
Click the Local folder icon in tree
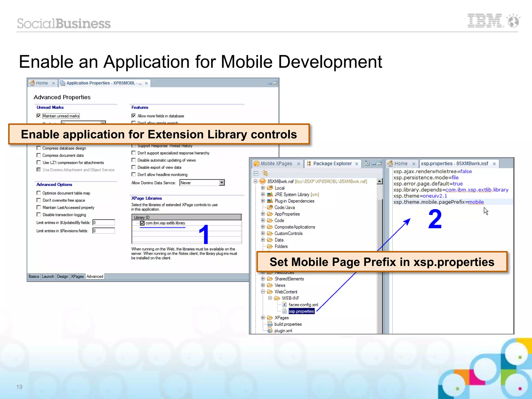[270, 188]
